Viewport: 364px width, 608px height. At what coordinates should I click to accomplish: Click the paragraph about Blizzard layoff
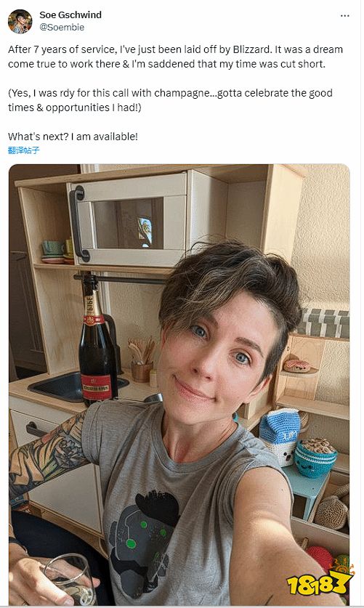point(175,57)
